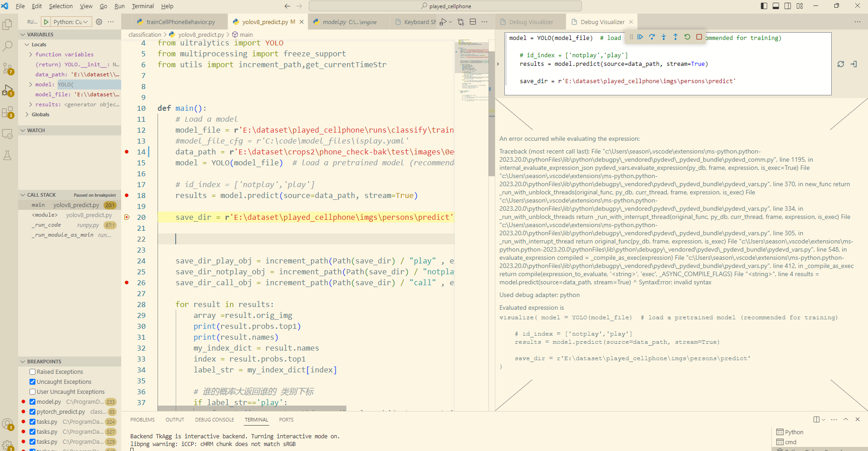Toggle the bottom panel layout icon

pyautogui.click(x=776, y=6)
